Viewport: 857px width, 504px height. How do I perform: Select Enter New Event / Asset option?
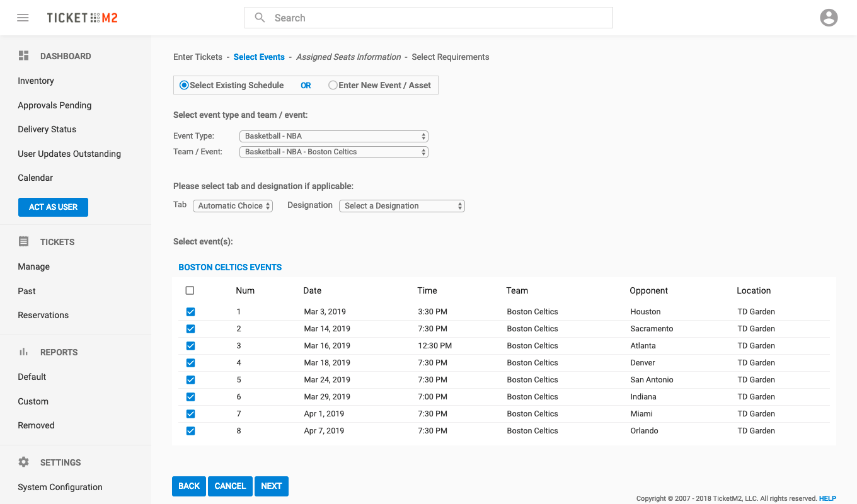pyautogui.click(x=333, y=85)
